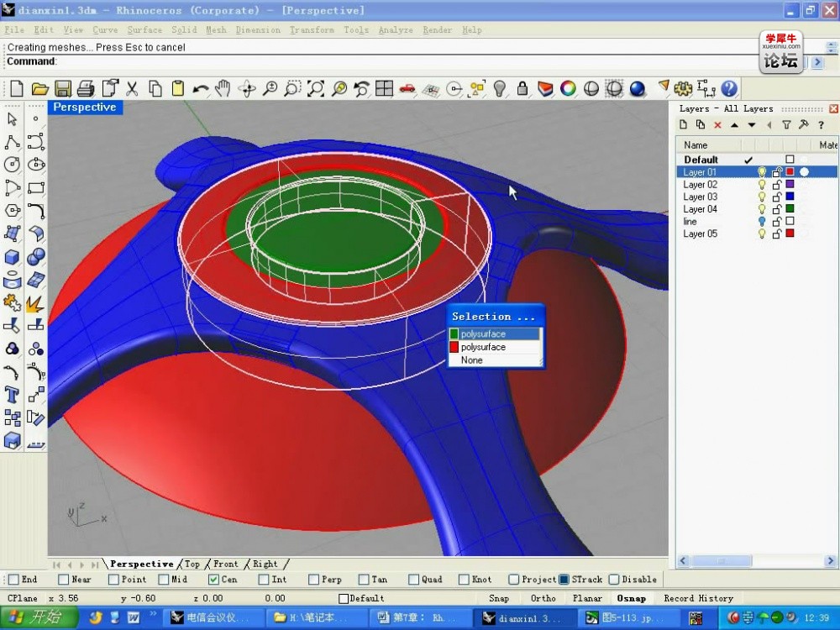Toggle Osnap in the status bar
The width and height of the screenshot is (840, 630).
(631, 598)
